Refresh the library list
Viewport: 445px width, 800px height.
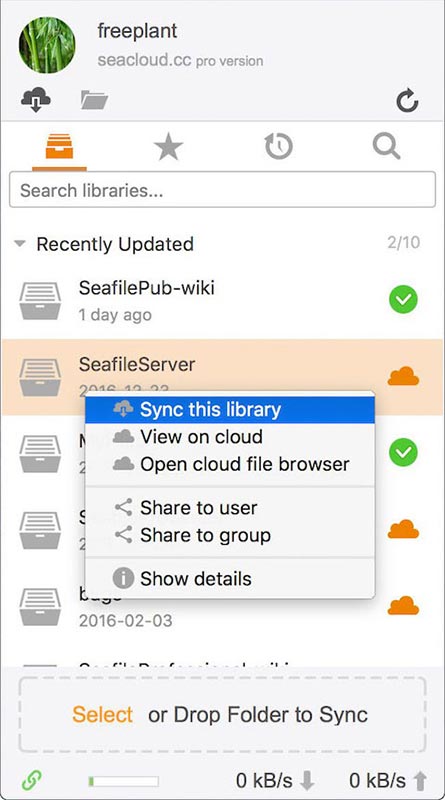(x=407, y=101)
